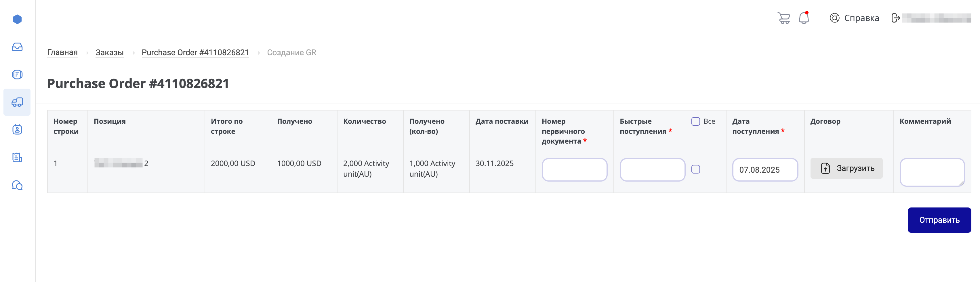Viewport: 980px width, 282px height.
Task: Go to "Главная" breadcrumb link
Action: point(62,53)
